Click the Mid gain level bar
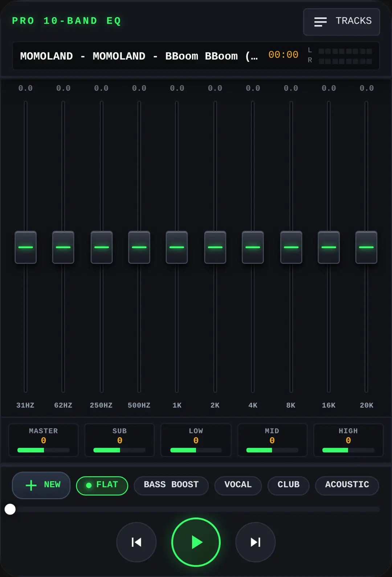 [x=272, y=450]
